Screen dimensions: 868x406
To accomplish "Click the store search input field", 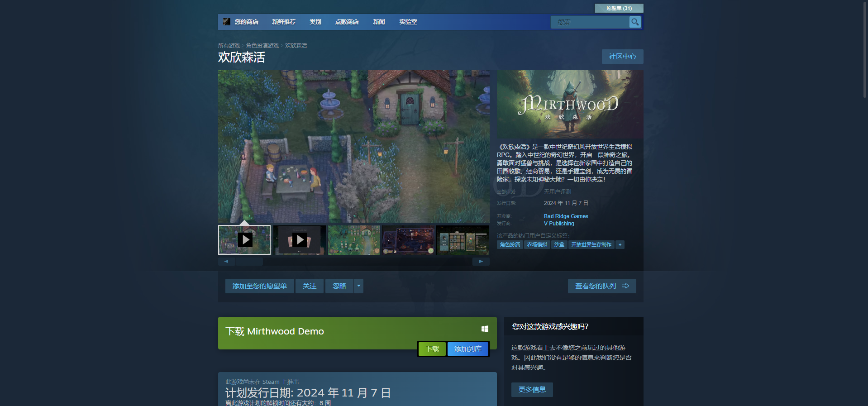I will (x=590, y=22).
